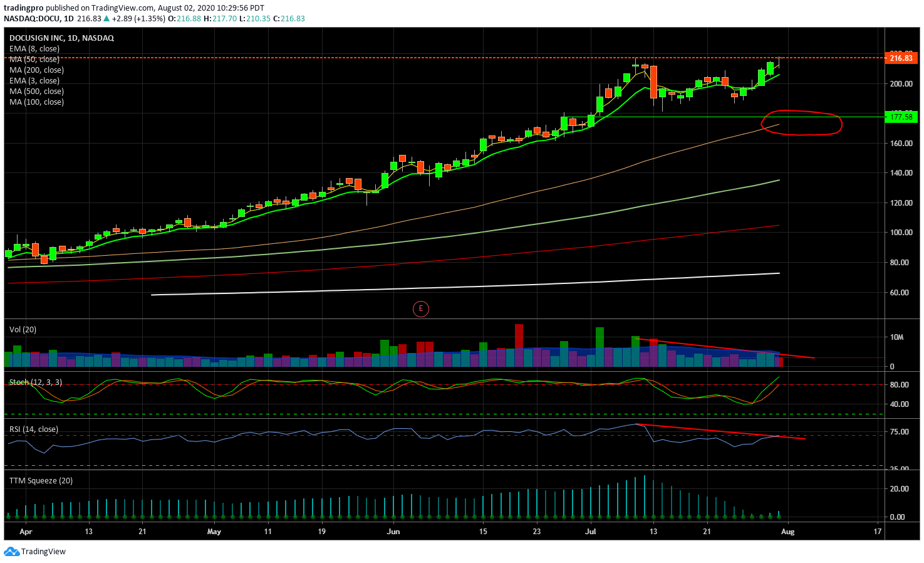This screenshot has width=924, height=563.
Task: Click the TradingView cloud logo icon
Action: click(x=11, y=552)
